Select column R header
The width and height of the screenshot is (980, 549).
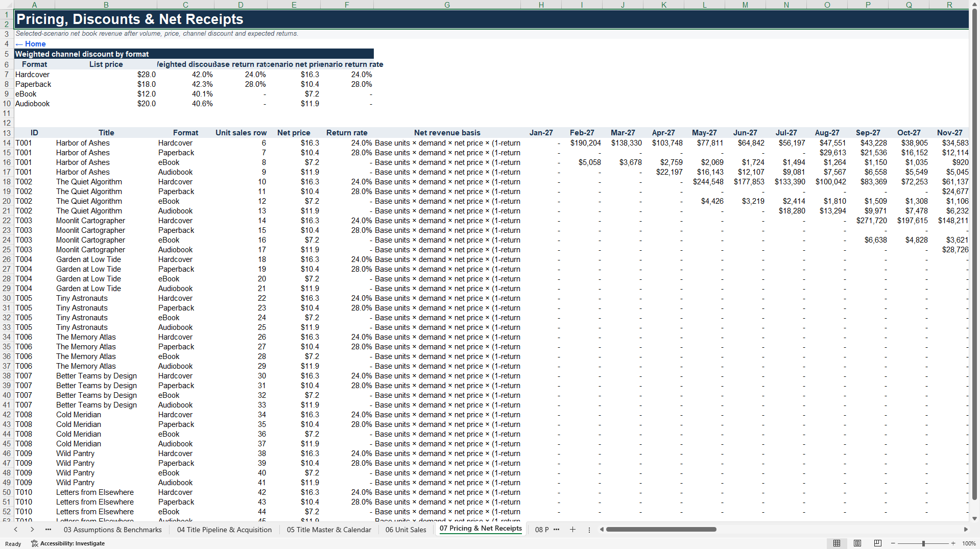coord(949,5)
